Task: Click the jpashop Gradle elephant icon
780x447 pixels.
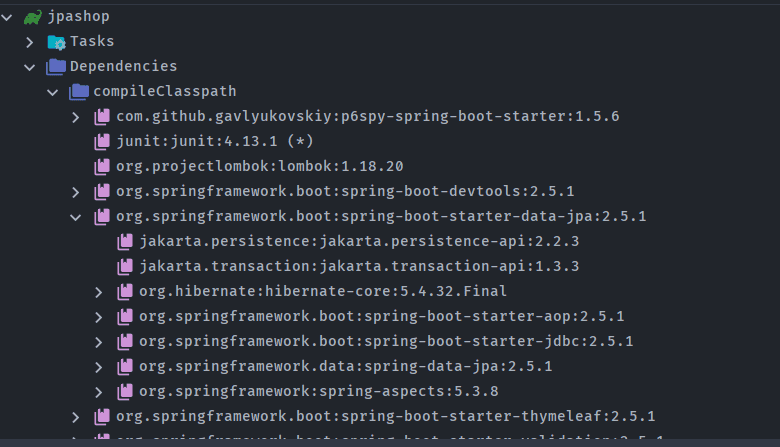Action: tap(33, 17)
